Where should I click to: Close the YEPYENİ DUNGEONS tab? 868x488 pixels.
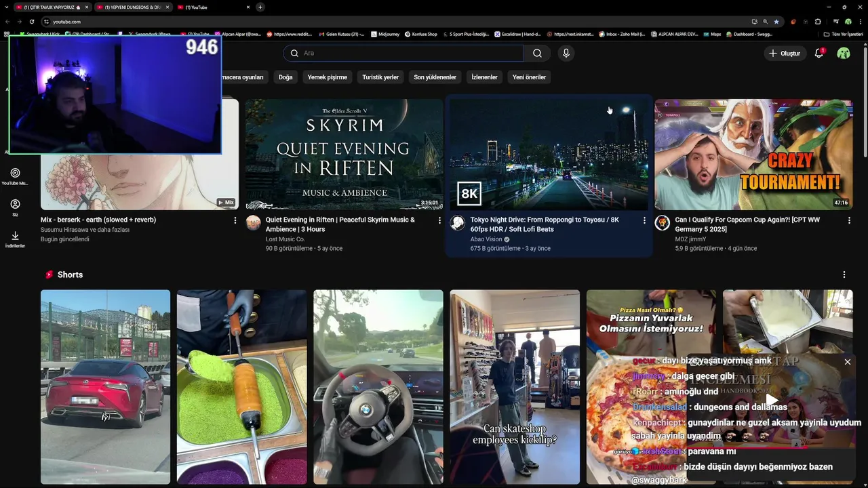[x=167, y=7]
